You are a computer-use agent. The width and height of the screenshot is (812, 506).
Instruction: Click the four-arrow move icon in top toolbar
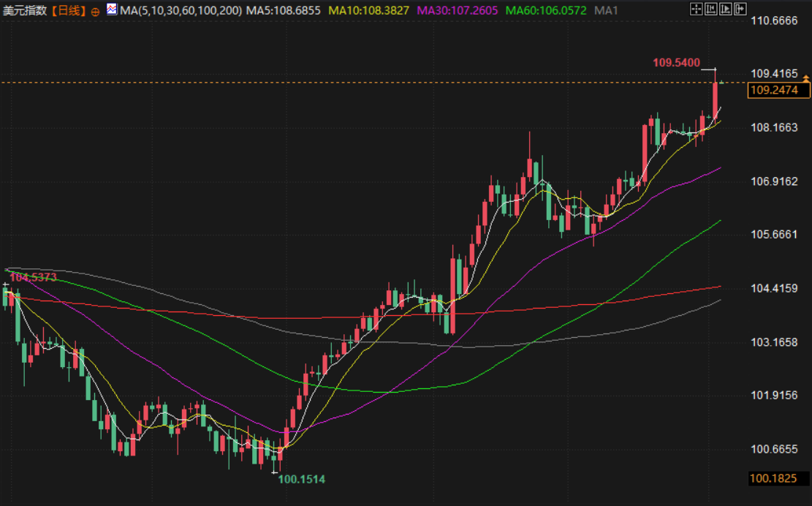click(x=697, y=10)
